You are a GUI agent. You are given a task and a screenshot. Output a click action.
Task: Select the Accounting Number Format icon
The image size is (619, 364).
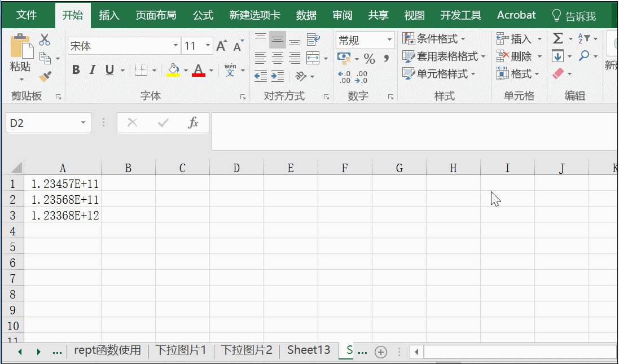tap(344, 58)
